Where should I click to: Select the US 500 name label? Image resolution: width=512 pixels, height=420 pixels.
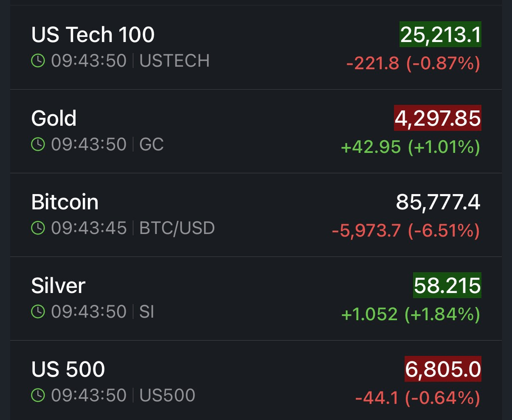point(68,369)
